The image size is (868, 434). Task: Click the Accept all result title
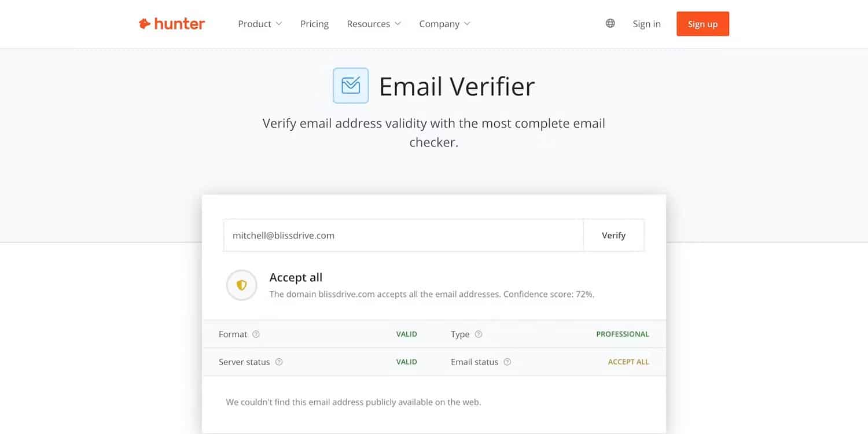(296, 277)
